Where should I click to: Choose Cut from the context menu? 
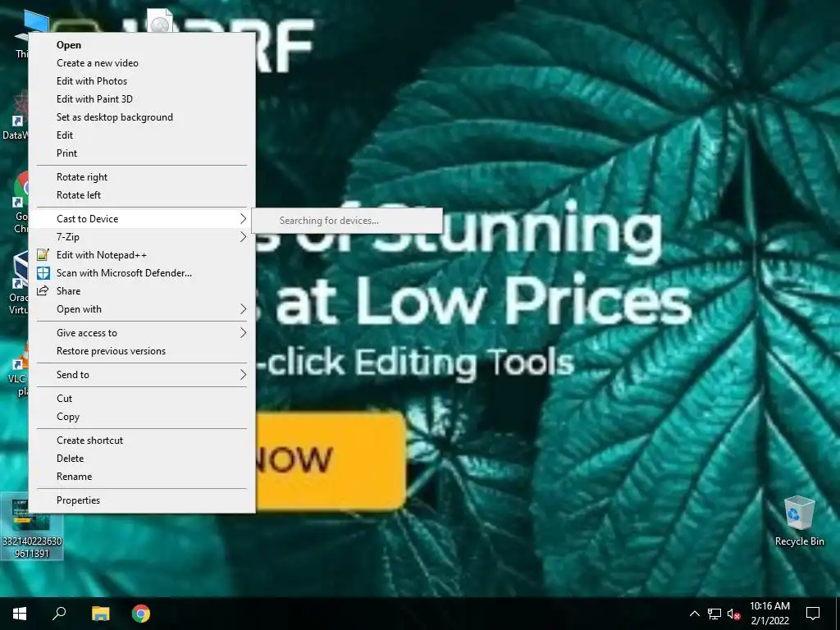(142, 399)
